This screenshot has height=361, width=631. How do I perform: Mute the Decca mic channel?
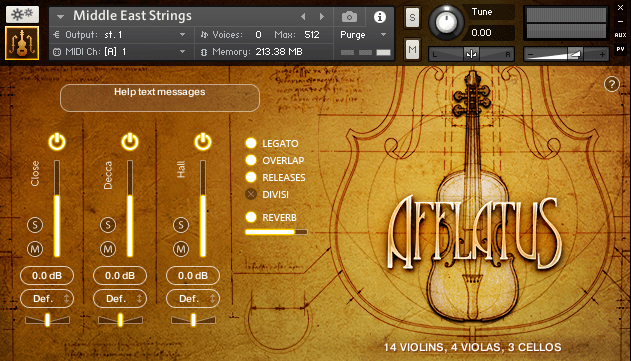[108, 250]
